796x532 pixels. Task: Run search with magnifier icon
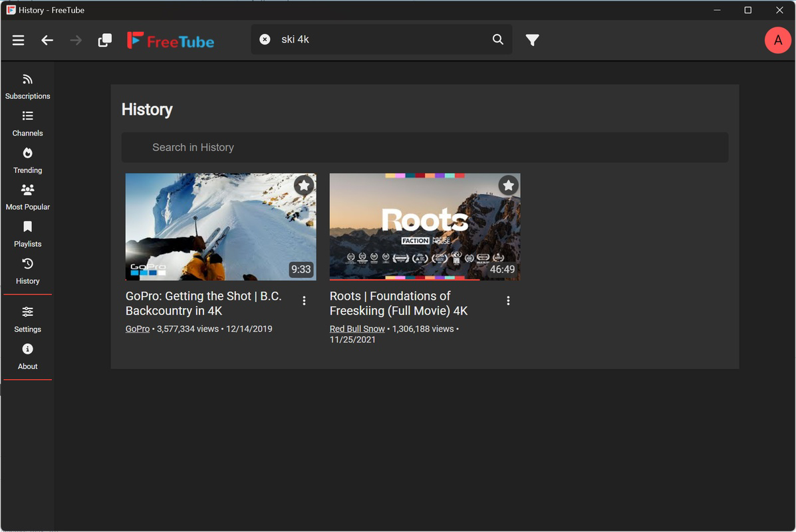498,40
